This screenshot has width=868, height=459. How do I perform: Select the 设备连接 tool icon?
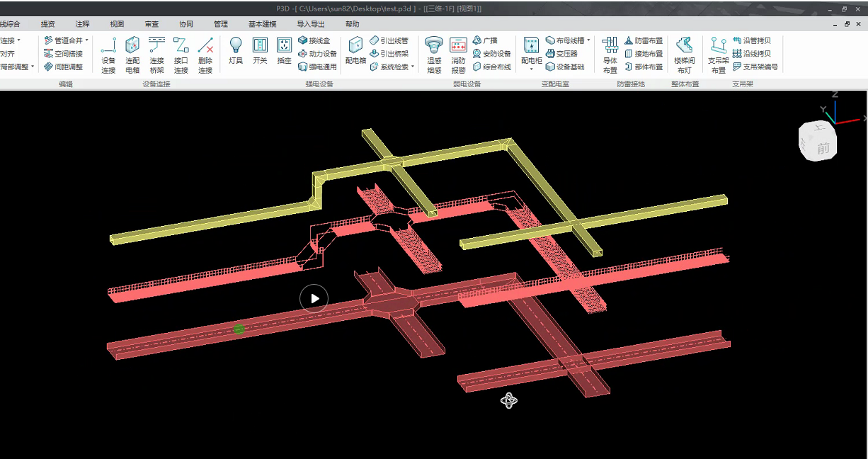[108, 54]
